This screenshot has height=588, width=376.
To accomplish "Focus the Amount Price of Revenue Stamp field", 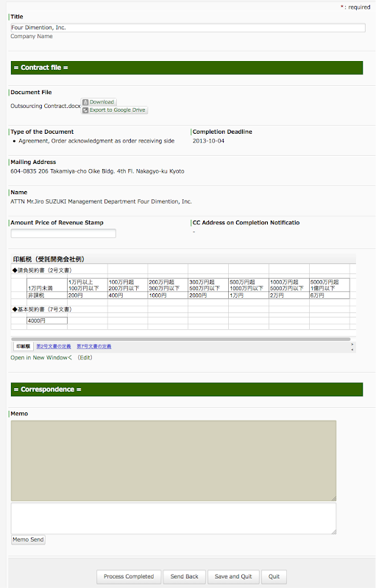I will (63, 234).
